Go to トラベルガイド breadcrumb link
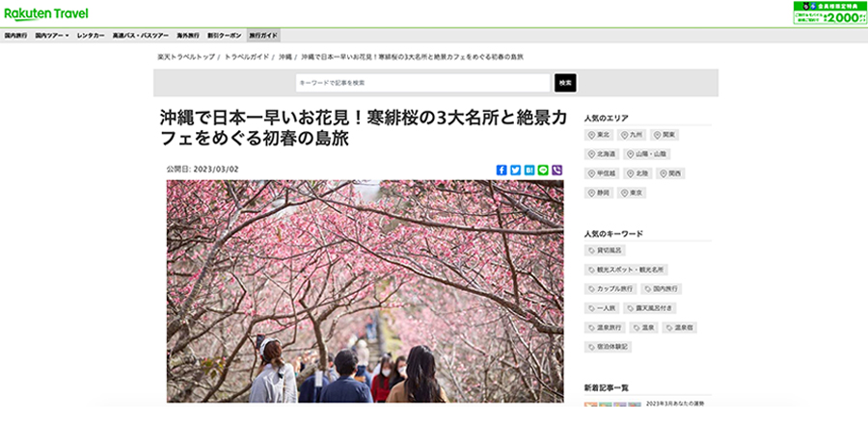868x422 pixels. tap(246, 58)
